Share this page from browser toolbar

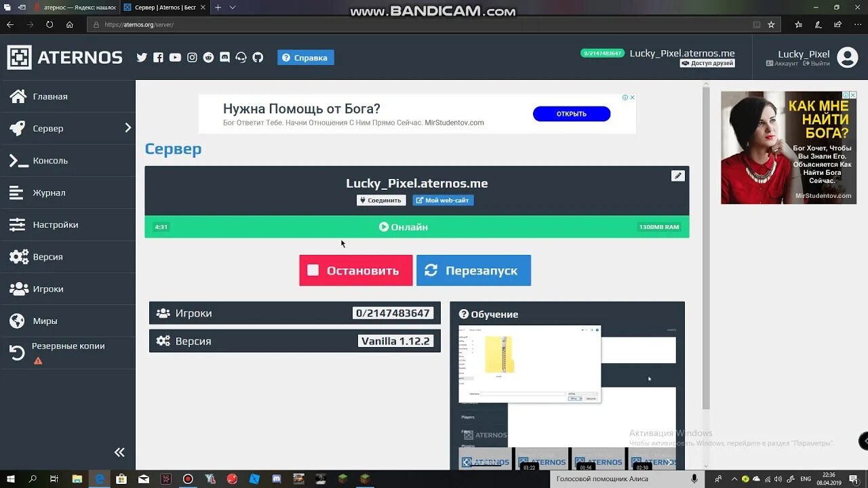tap(837, 24)
